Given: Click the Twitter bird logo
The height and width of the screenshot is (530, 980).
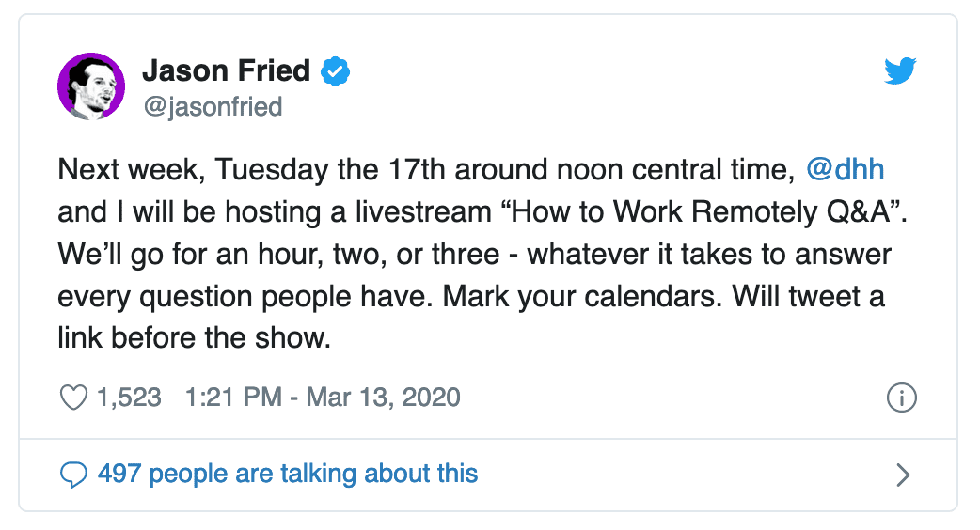Looking at the screenshot, I should [900, 70].
